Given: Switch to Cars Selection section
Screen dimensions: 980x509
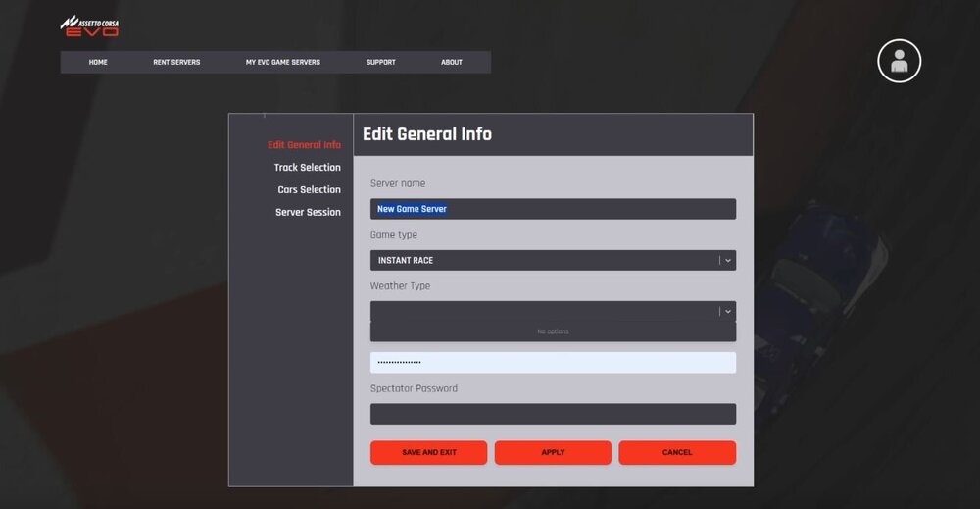Looking at the screenshot, I should (x=310, y=189).
